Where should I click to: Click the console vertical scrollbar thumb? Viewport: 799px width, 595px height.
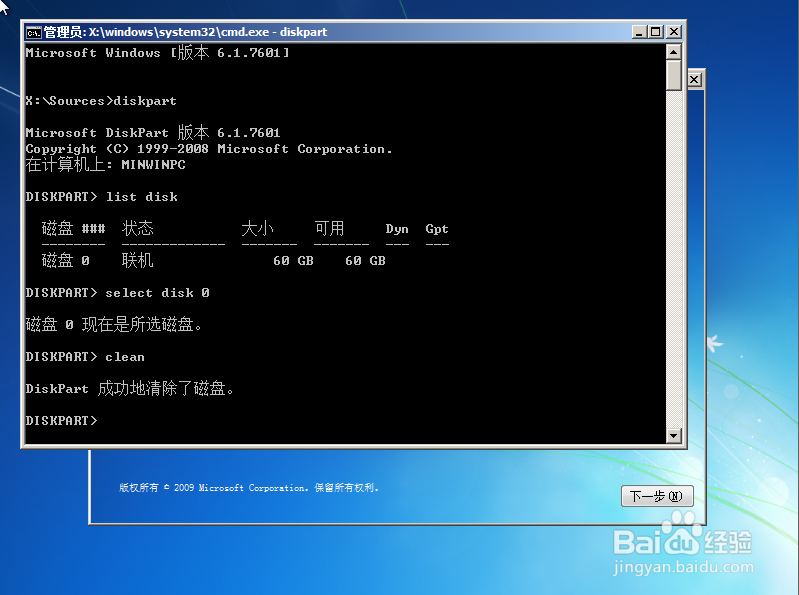674,75
